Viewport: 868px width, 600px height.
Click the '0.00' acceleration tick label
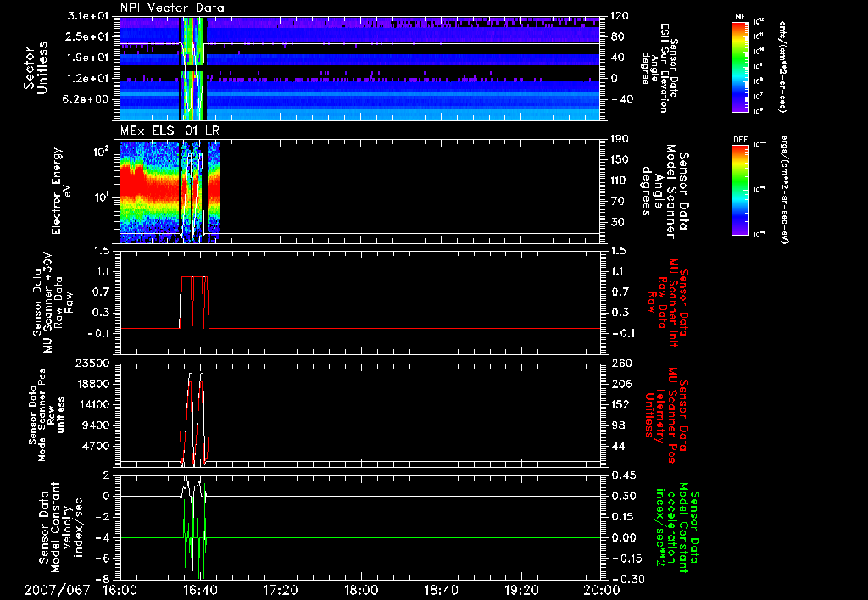pyautogui.click(x=623, y=537)
